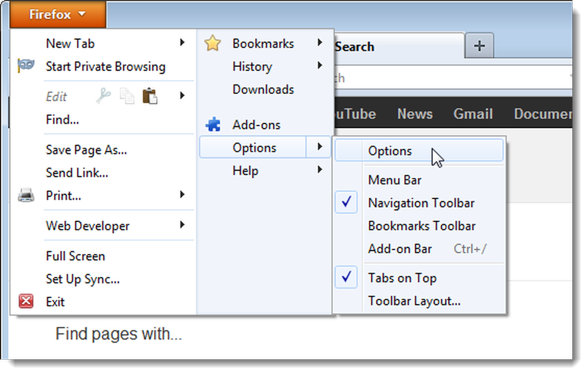Select Bookmarks menu entry label
The width and height of the screenshot is (588, 375).
tap(263, 43)
